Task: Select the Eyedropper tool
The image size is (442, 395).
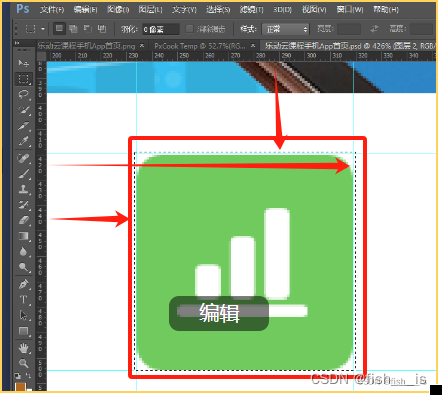Action: (x=23, y=141)
